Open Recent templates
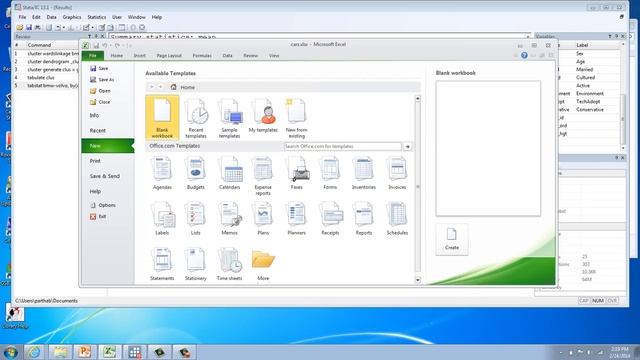640x360 pixels. pos(196,118)
